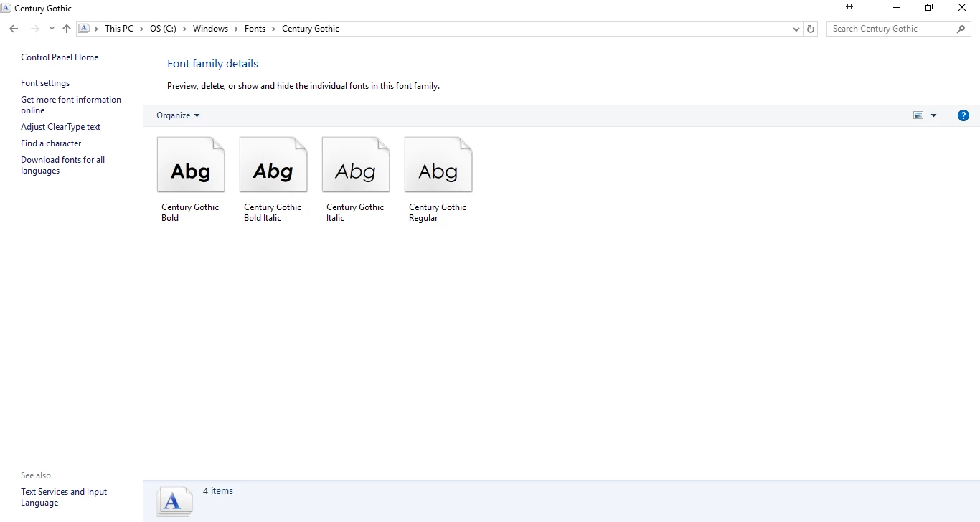The height and width of the screenshot is (522, 980).
Task: Click the Century Gothic breadcrumb segment
Action: (x=311, y=29)
